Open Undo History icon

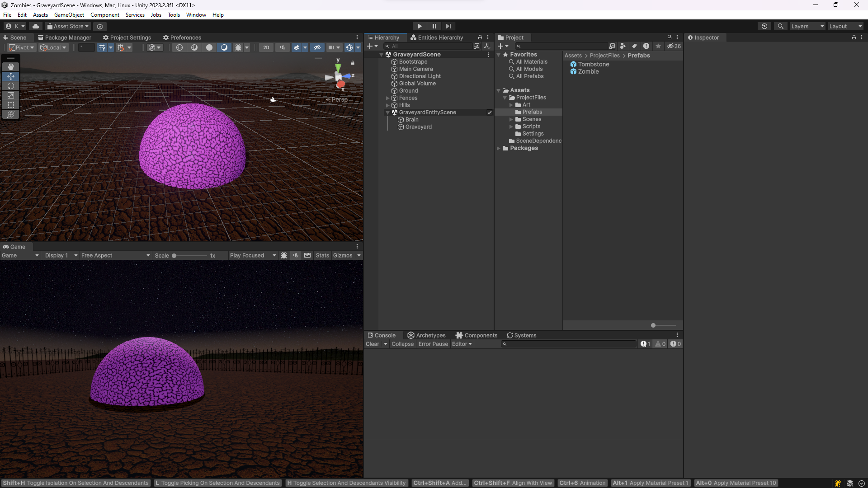tap(764, 26)
